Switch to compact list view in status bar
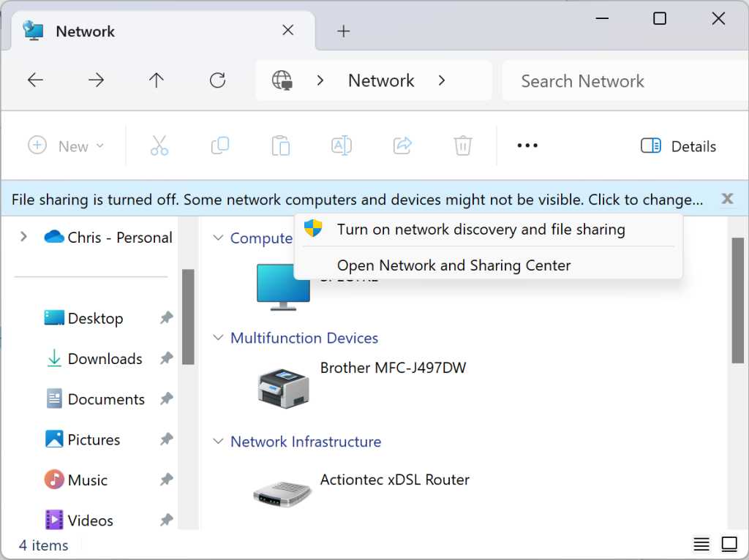Screen dimensions: 749x560 (x=701, y=544)
